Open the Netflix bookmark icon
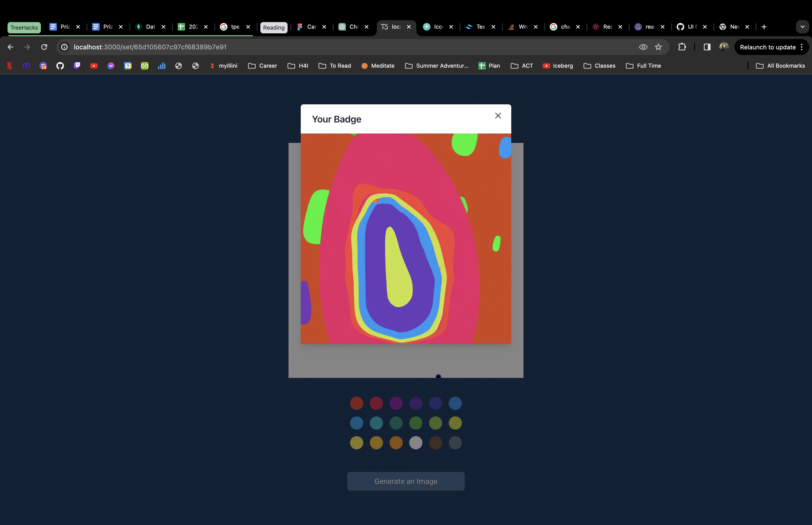Image resolution: width=812 pixels, height=525 pixels. pos(10,66)
